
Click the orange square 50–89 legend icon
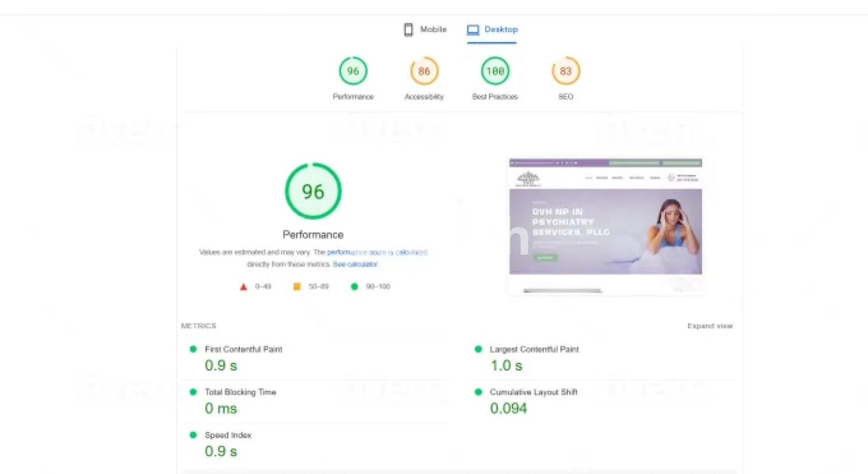(x=297, y=286)
